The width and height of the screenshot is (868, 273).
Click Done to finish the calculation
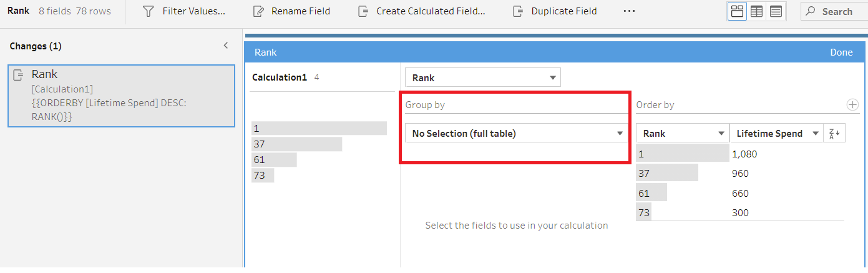coord(841,52)
